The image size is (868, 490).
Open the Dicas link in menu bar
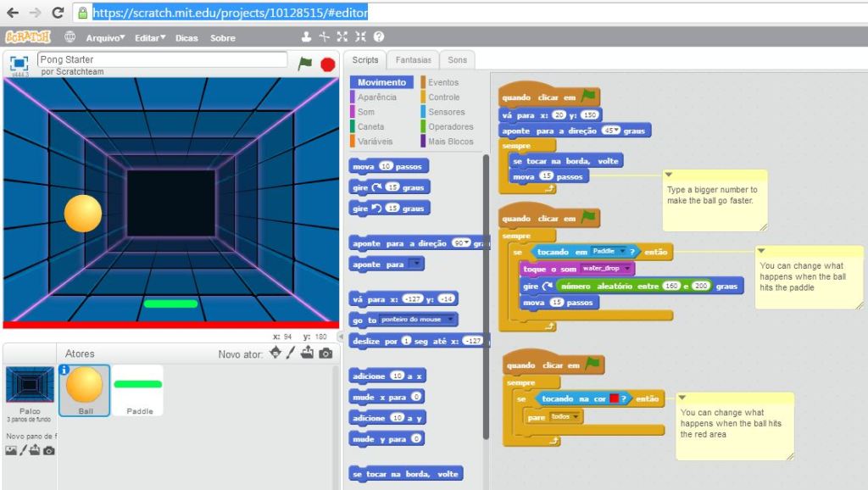pos(186,38)
